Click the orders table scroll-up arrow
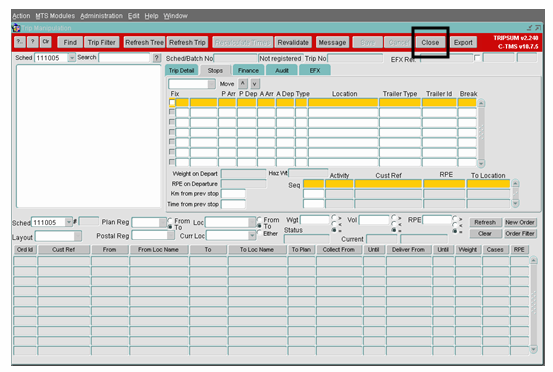The image size is (553, 372). click(534, 261)
